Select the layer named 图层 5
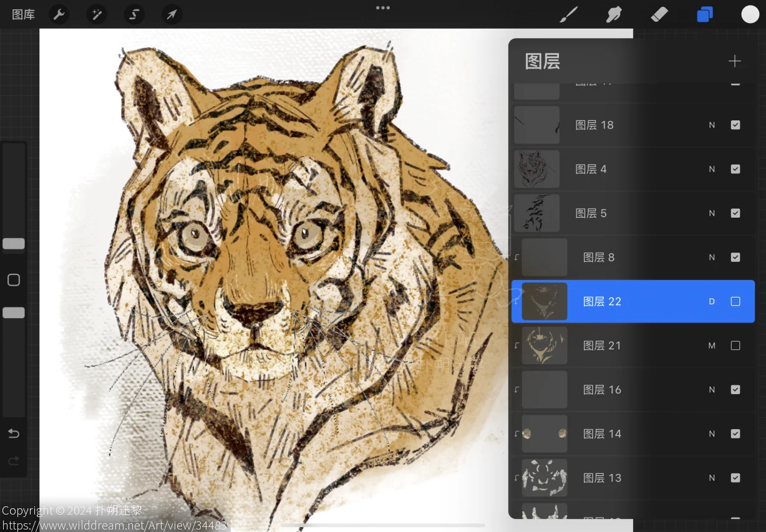The width and height of the screenshot is (766, 532). (591, 213)
